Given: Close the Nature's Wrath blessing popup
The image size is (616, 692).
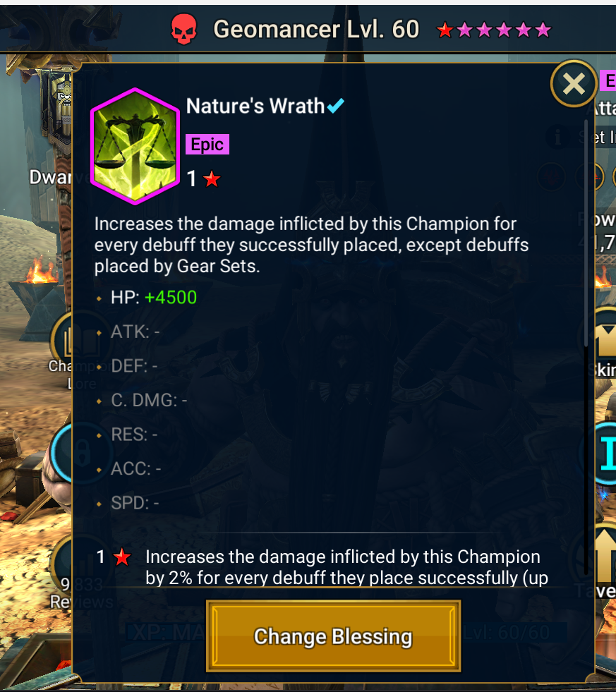Looking at the screenshot, I should (574, 83).
